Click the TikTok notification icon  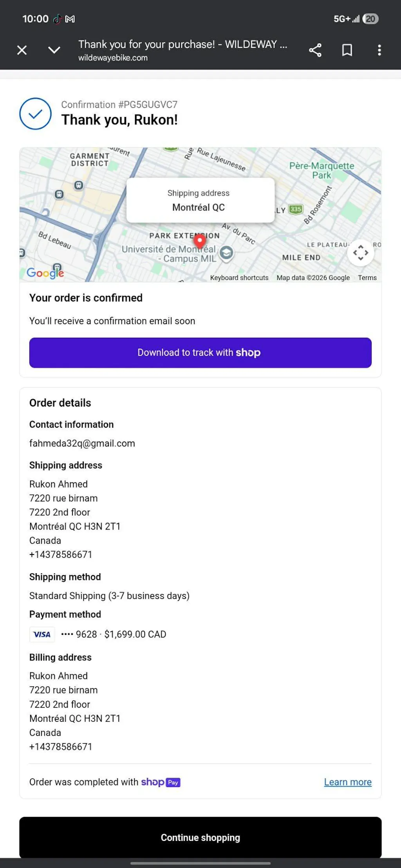coord(58,19)
